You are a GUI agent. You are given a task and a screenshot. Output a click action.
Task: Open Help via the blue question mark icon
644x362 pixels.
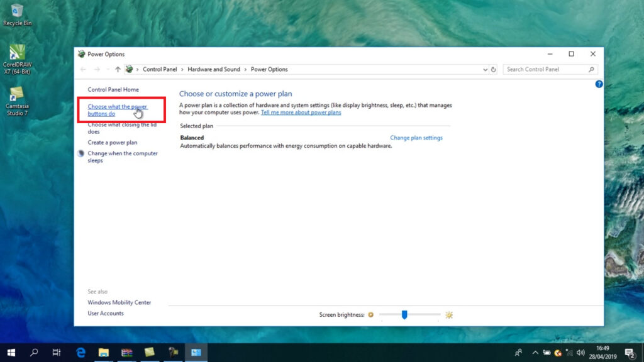pyautogui.click(x=599, y=84)
